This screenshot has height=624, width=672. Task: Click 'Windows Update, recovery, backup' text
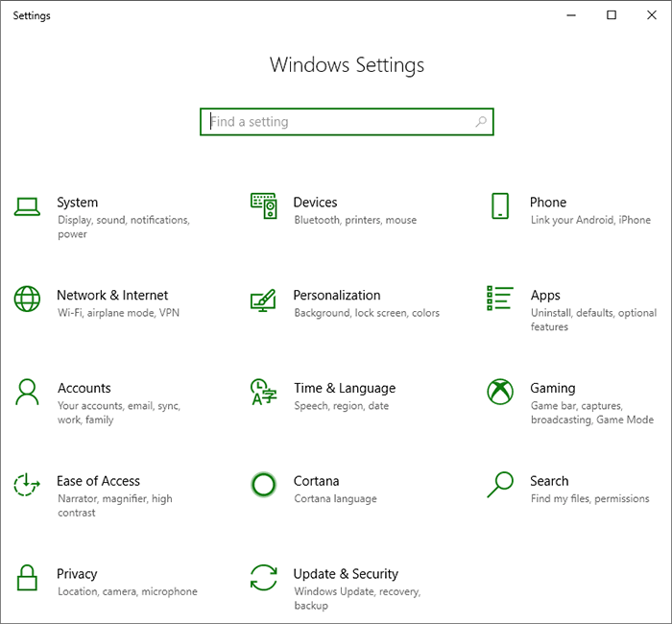[357, 599]
